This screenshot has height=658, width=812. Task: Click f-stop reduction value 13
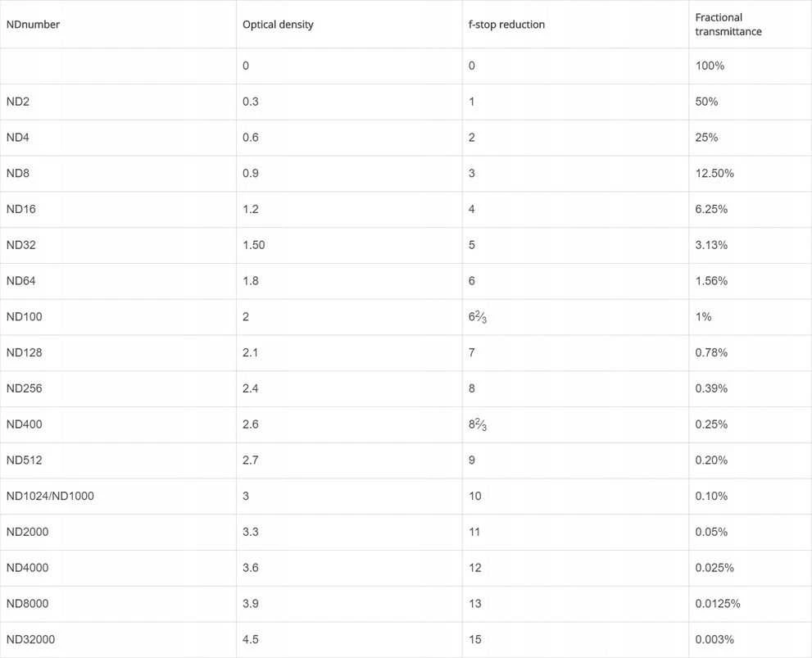(x=475, y=604)
